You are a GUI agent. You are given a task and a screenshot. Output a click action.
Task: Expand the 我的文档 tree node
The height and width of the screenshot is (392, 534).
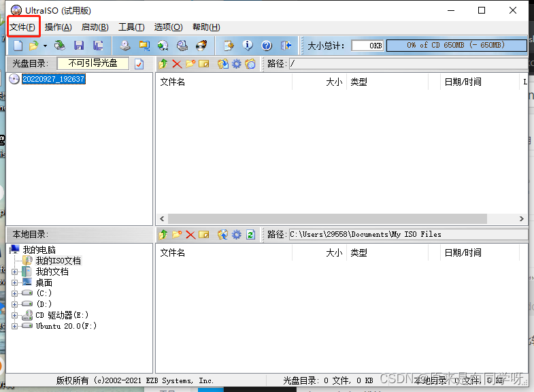14,272
